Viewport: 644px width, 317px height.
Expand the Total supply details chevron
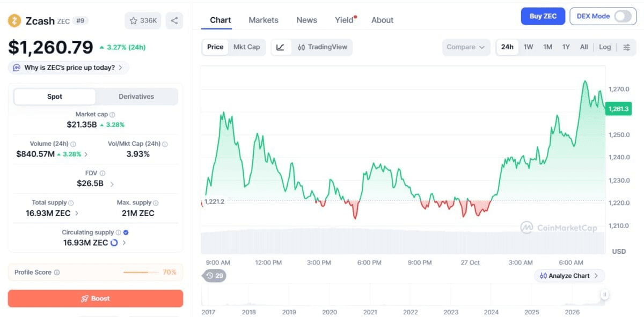tap(77, 213)
